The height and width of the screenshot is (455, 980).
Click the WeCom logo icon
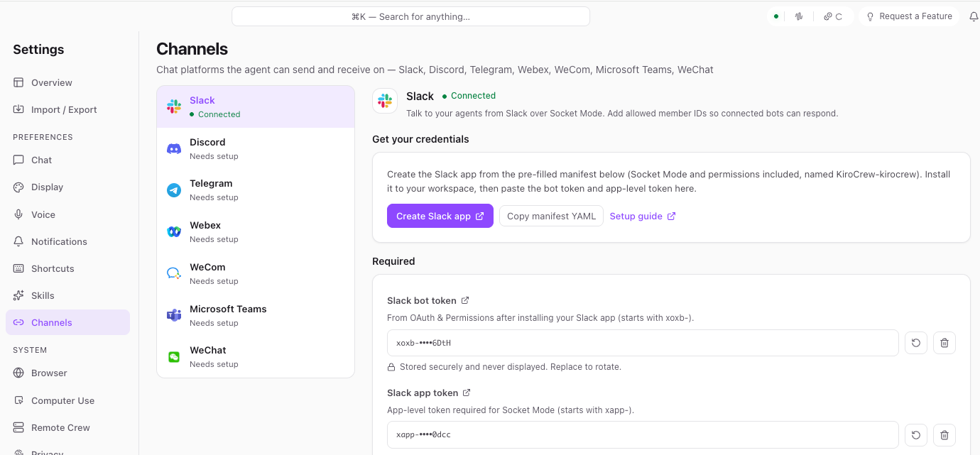(174, 273)
